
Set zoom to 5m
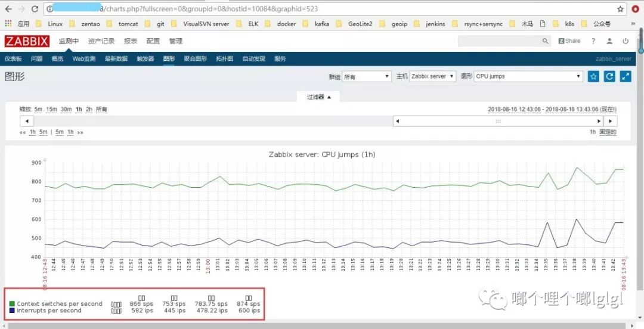(38, 109)
